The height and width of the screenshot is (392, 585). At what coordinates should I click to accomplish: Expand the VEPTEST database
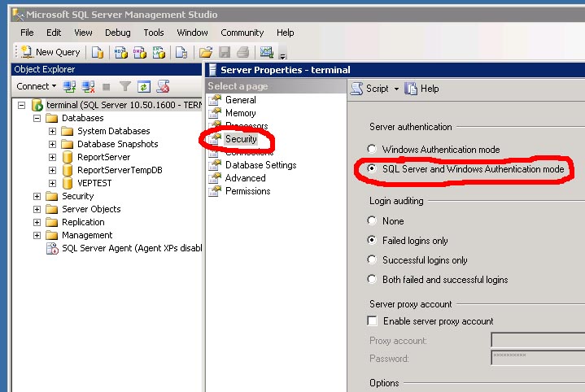tap(52, 184)
